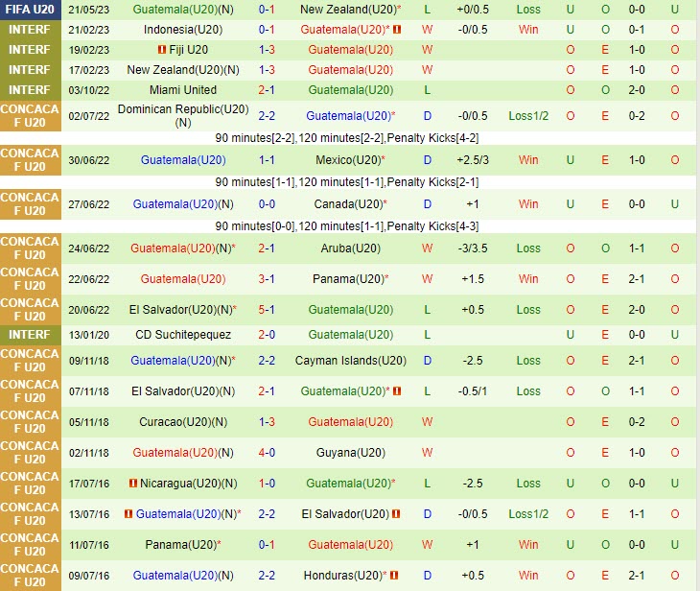700x591 pixels.
Task: Open Honduras(U20) team link
Action: coord(345,576)
